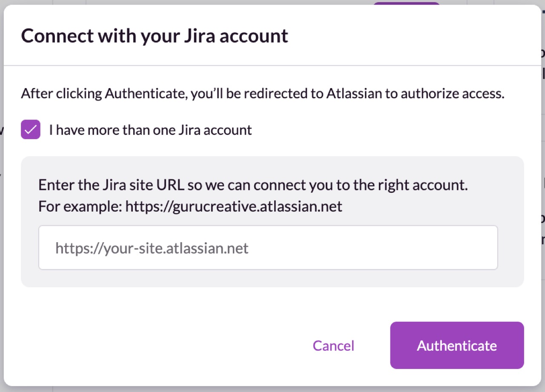Viewport: 545px width, 392px height.
Task: Click the word "Atlassian" in the description sentence
Action: point(354,94)
